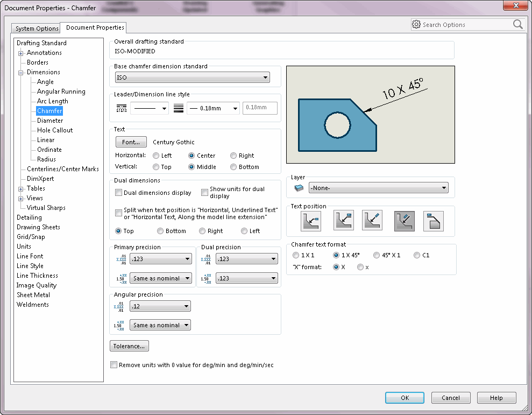Choose 1 X 1 chamfer format
This screenshot has width=532, height=415.
(295, 255)
